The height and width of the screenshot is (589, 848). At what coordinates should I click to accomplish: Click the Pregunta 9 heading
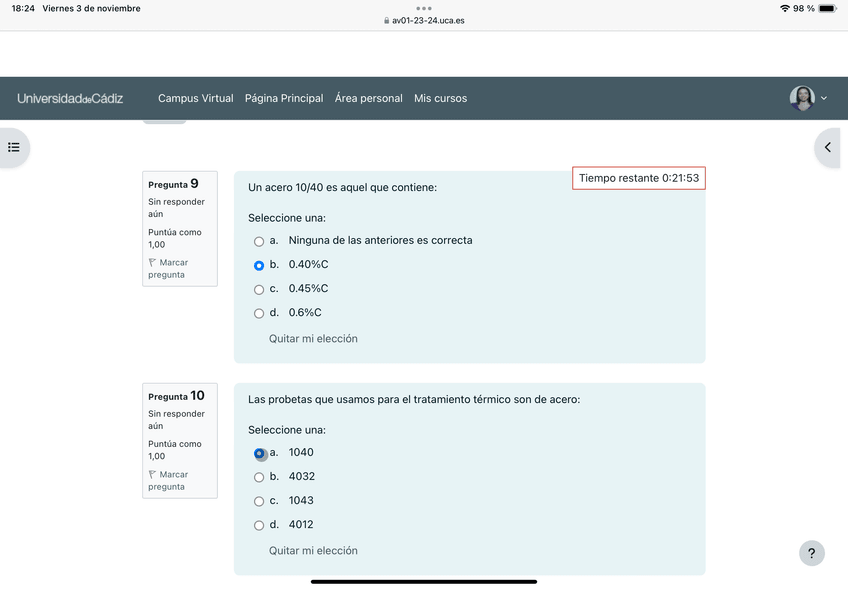[174, 184]
